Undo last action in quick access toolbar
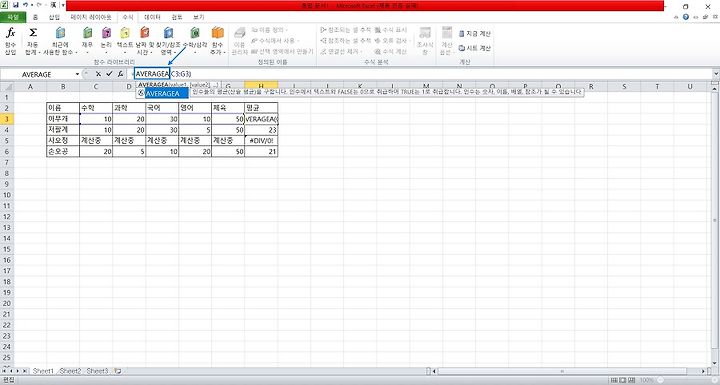This screenshot has height=385, width=720. [25, 5]
